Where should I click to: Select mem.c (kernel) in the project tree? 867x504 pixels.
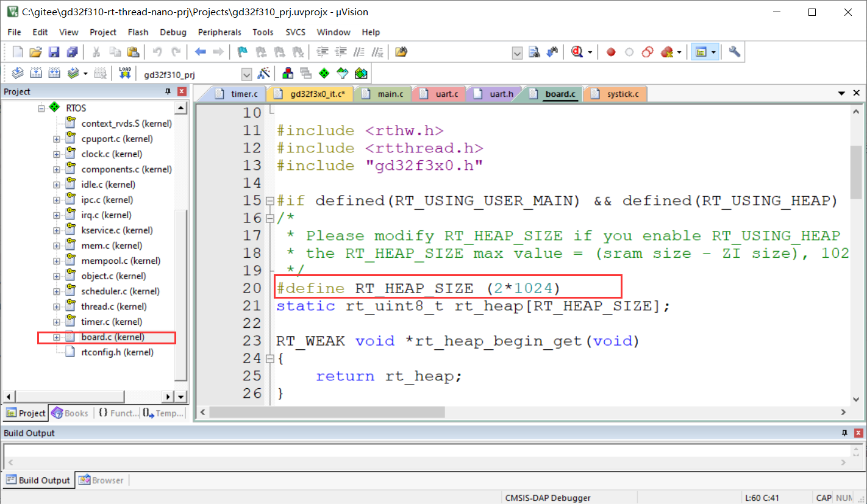pyautogui.click(x=112, y=246)
